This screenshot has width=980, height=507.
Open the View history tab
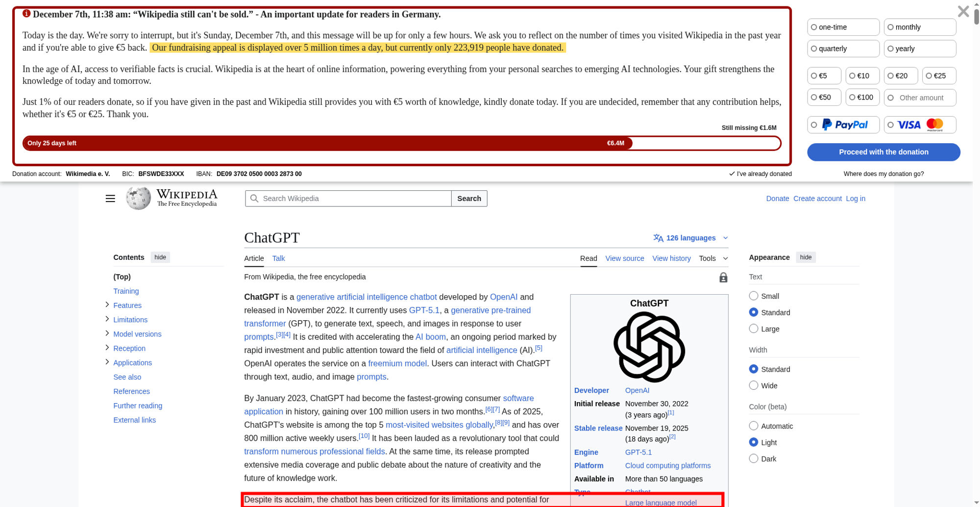point(671,258)
